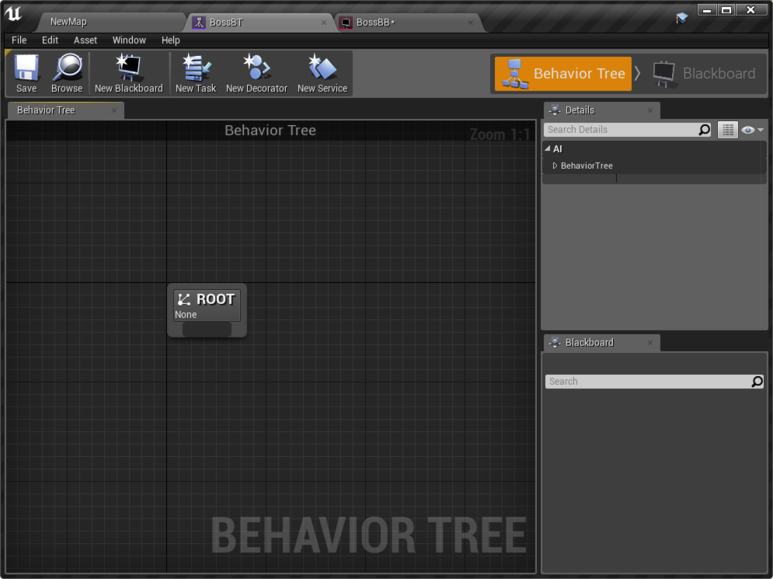Create a New Decorator

pos(256,73)
